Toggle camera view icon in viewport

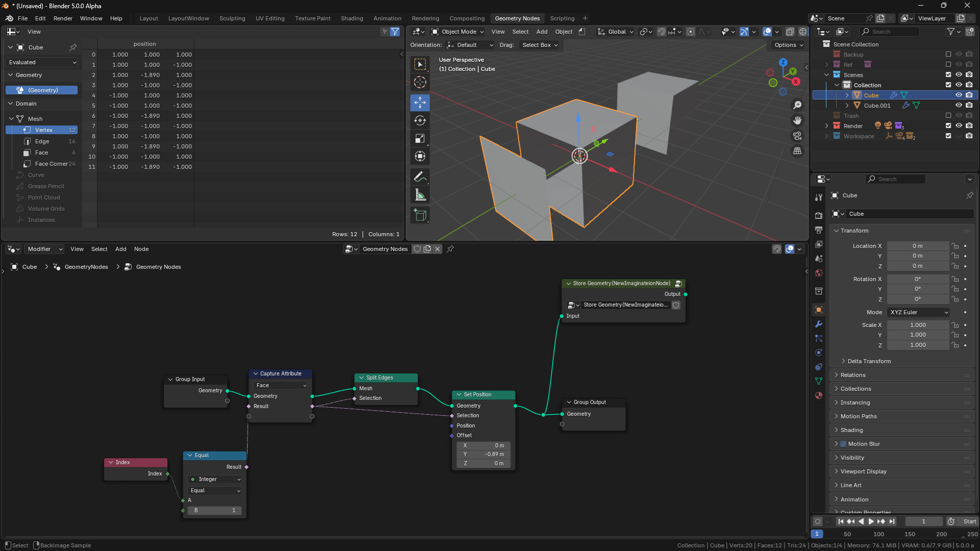pyautogui.click(x=797, y=136)
